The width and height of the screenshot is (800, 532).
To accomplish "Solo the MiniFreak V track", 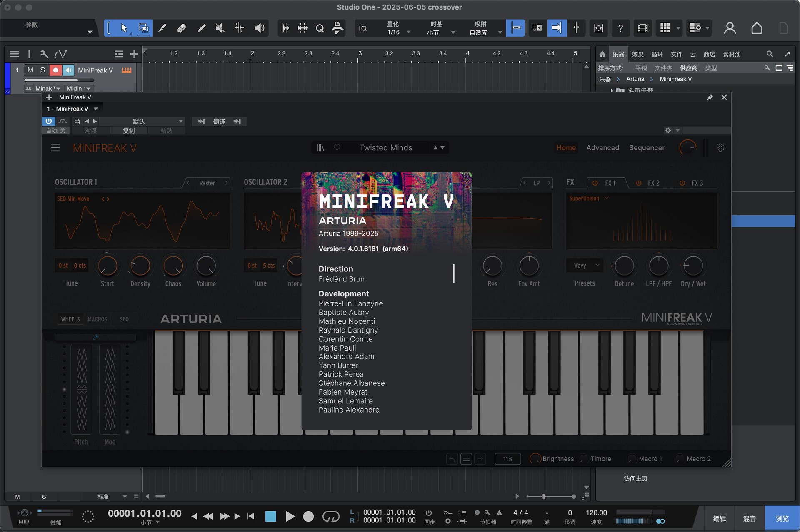I will (42, 70).
